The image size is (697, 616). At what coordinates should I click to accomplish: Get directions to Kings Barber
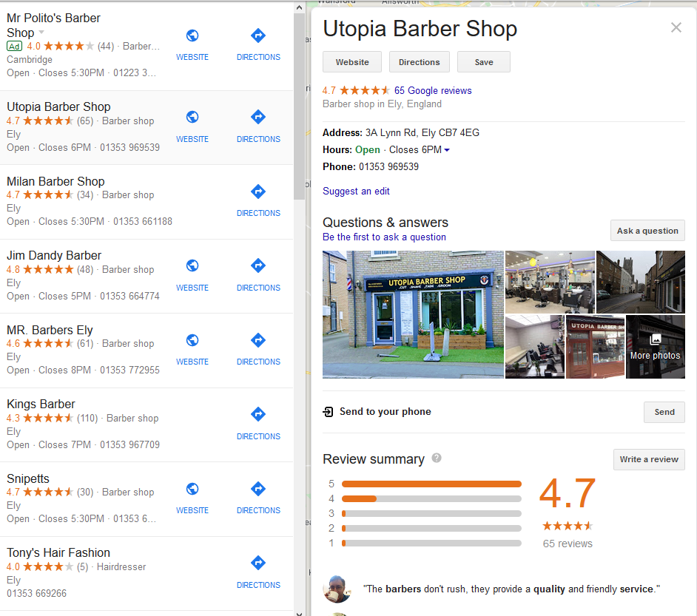(x=258, y=414)
